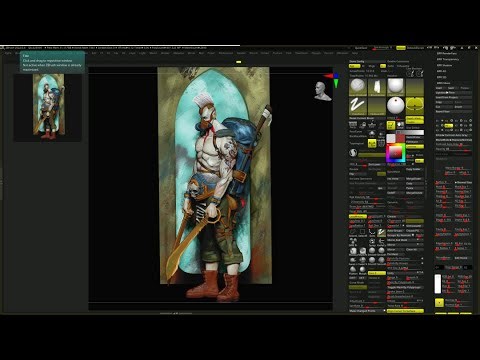Toggle the long yellow button beside Mask changed Points

click(x=405, y=311)
